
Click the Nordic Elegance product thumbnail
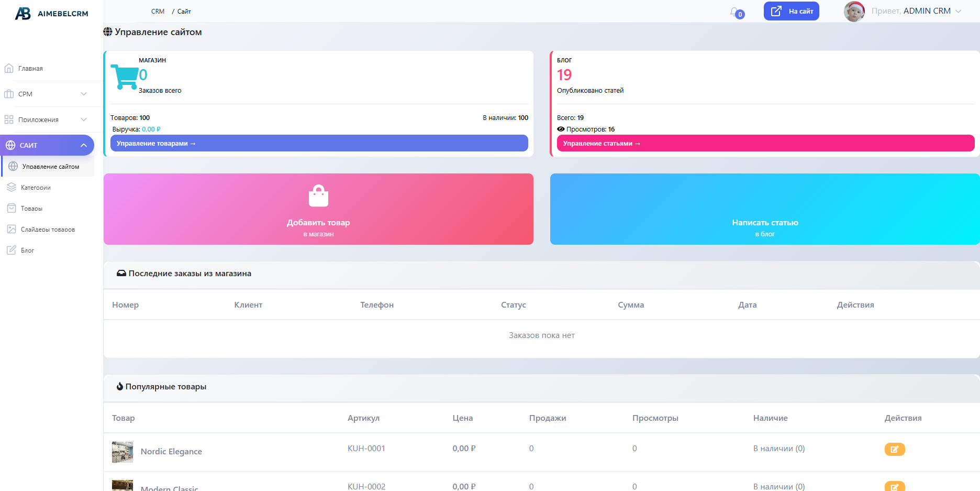click(x=122, y=452)
